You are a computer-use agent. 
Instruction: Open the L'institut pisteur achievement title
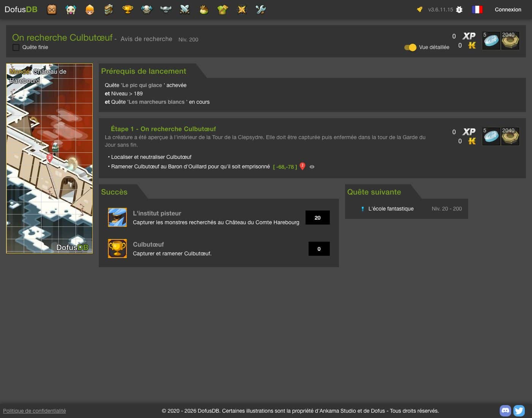(x=157, y=213)
